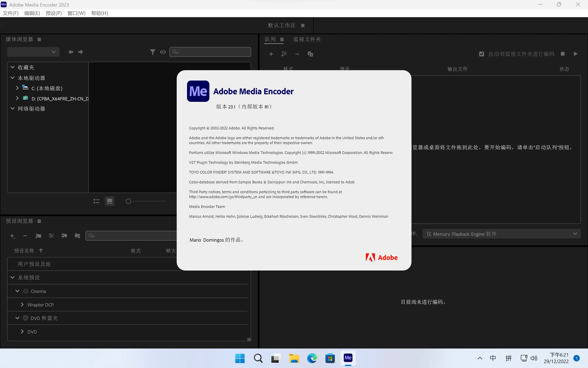Click the Me logo in the about dialog
The height and width of the screenshot is (368, 588).
pos(198,91)
